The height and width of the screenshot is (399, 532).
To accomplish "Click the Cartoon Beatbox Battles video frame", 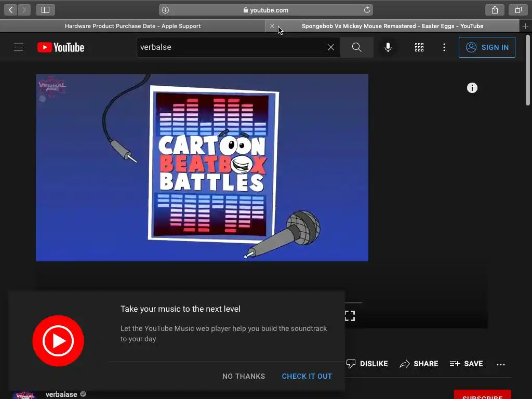I will coord(202,168).
